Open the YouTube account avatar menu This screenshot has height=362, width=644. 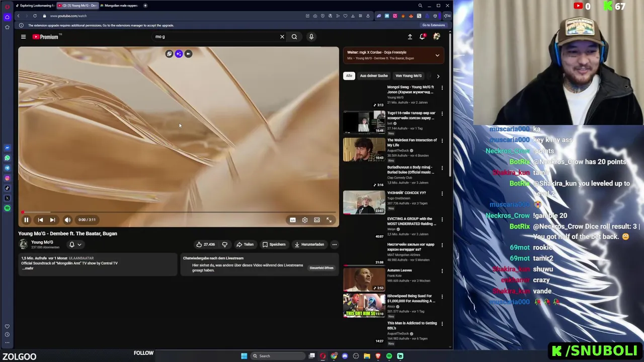coord(436,37)
